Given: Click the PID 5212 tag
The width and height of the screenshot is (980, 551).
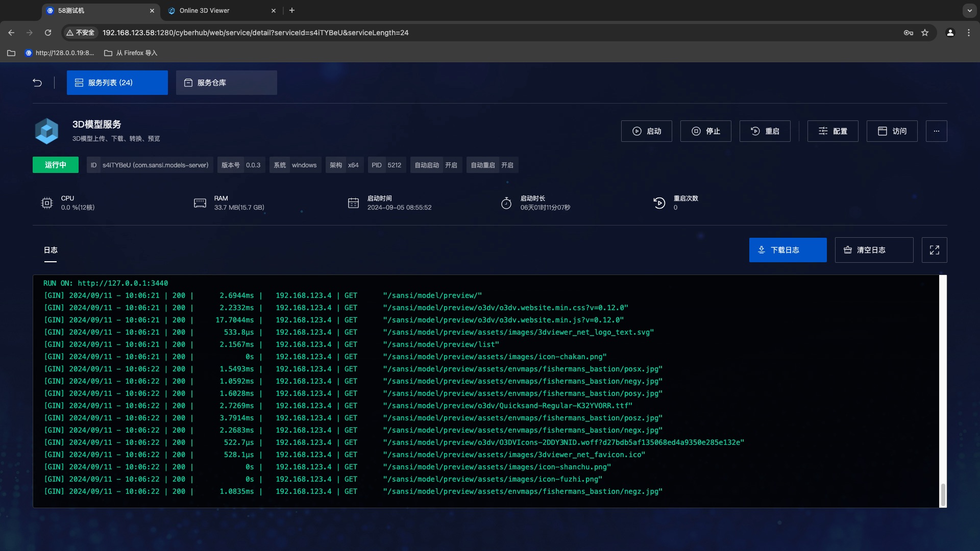Looking at the screenshot, I should (386, 165).
